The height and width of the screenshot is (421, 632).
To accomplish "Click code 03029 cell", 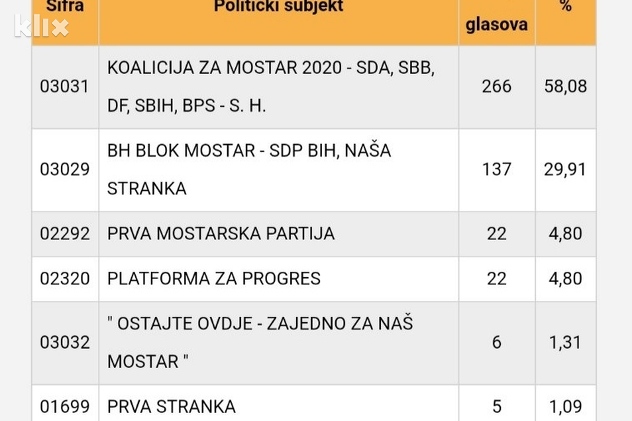I will click(x=65, y=169).
